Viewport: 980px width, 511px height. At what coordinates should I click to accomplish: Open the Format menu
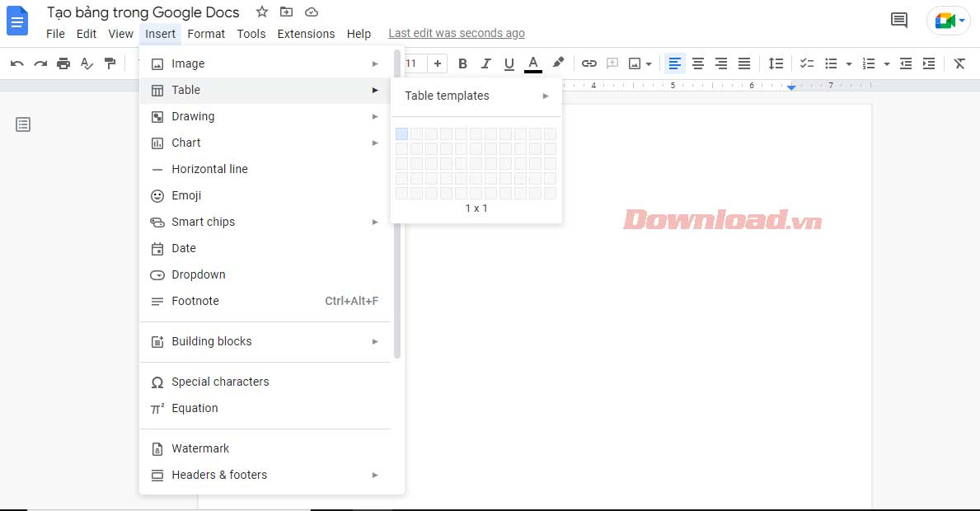tap(206, 34)
